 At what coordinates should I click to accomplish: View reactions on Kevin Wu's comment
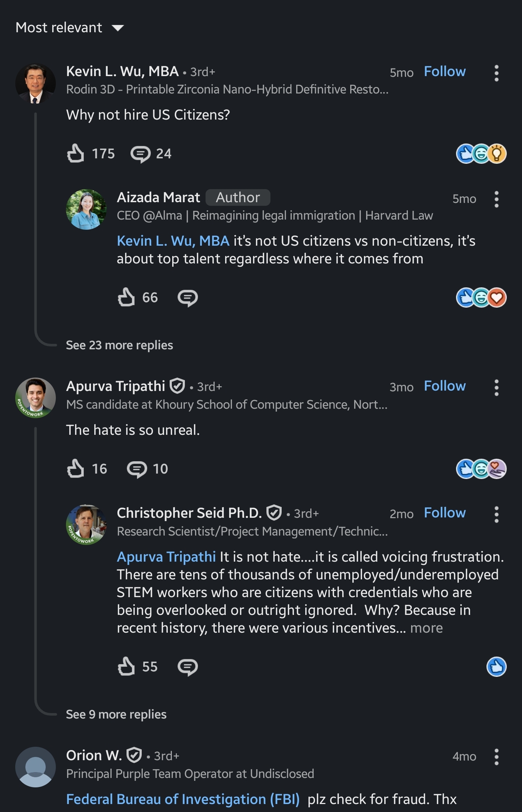point(481,154)
